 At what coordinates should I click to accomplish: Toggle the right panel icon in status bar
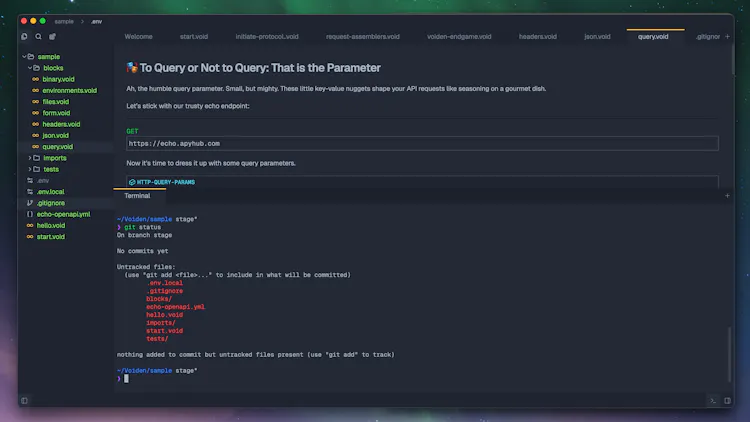pos(727,400)
